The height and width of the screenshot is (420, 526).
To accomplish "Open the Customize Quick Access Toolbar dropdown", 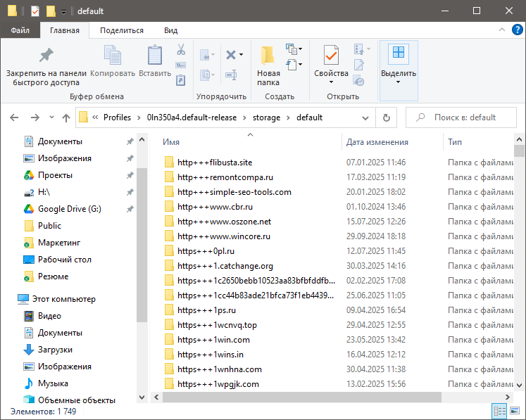I will [x=63, y=12].
